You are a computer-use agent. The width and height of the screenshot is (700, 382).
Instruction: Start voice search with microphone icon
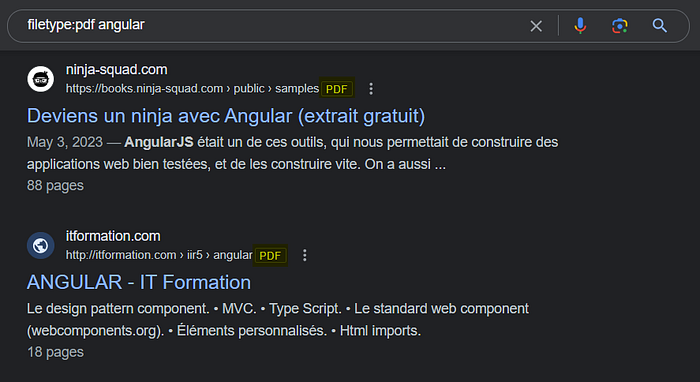point(580,26)
